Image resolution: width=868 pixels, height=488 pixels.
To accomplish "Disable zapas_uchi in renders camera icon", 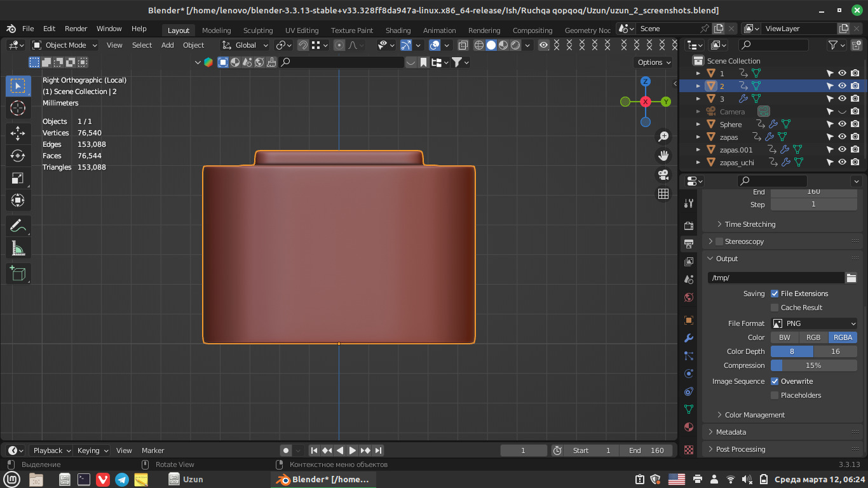I will pyautogui.click(x=855, y=162).
